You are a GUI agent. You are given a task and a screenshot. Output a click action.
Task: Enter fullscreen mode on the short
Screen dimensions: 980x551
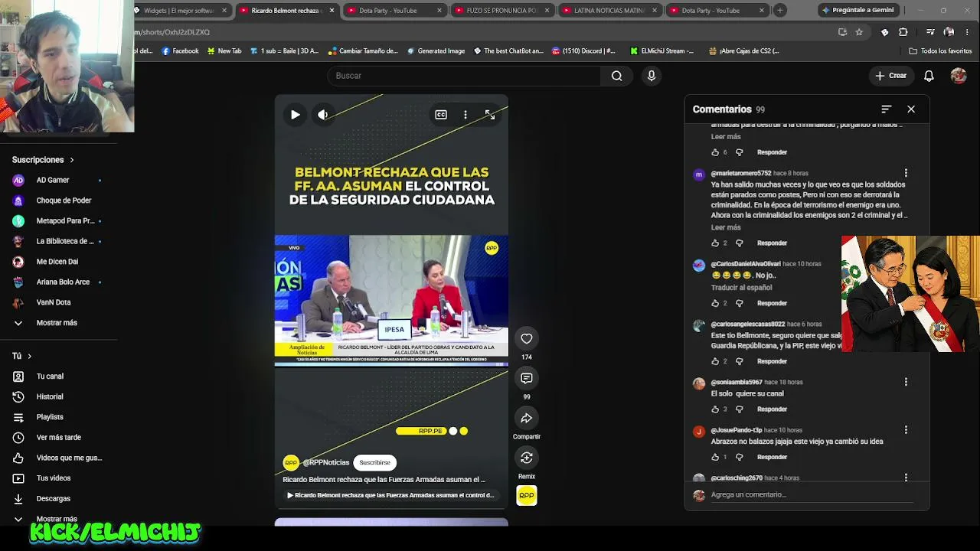coord(490,115)
